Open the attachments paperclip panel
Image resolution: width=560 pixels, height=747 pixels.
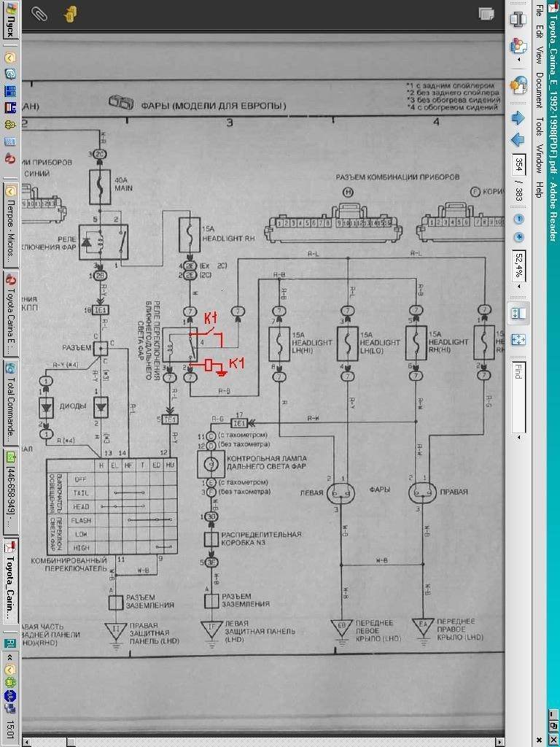coord(39,14)
